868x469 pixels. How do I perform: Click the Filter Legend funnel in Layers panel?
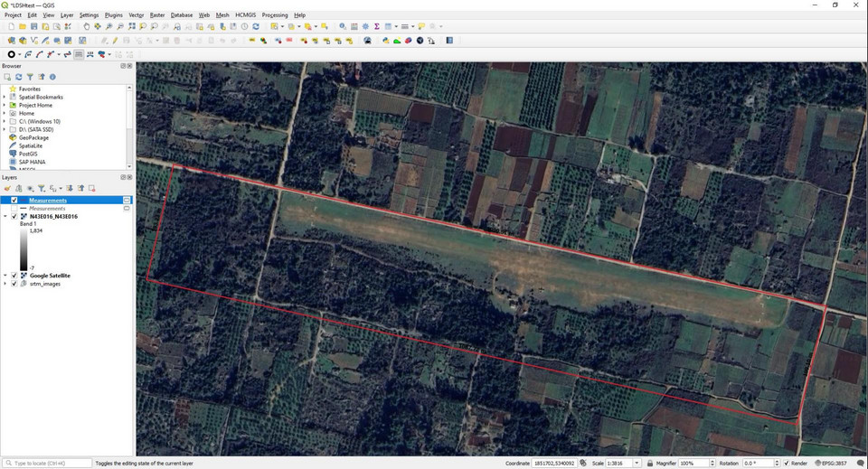click(x=42, y=189)
